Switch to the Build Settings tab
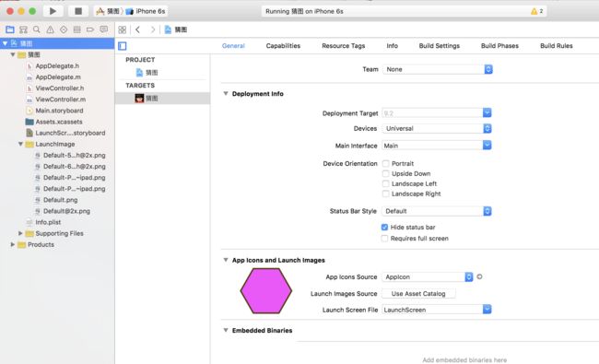This screenshot has height=364, width=599. pyautogui.click(x=440, y=46)
